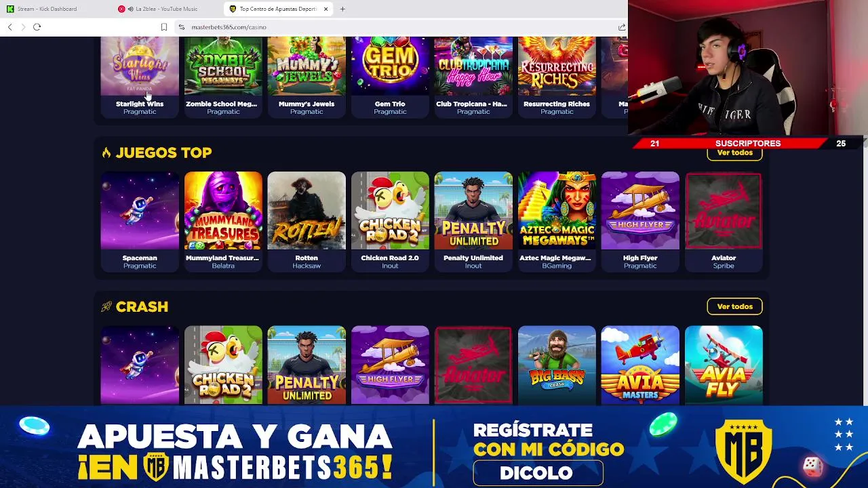Click Ver todos in Juegos Top section
The image size is (868, 488).
coord(734,152)
